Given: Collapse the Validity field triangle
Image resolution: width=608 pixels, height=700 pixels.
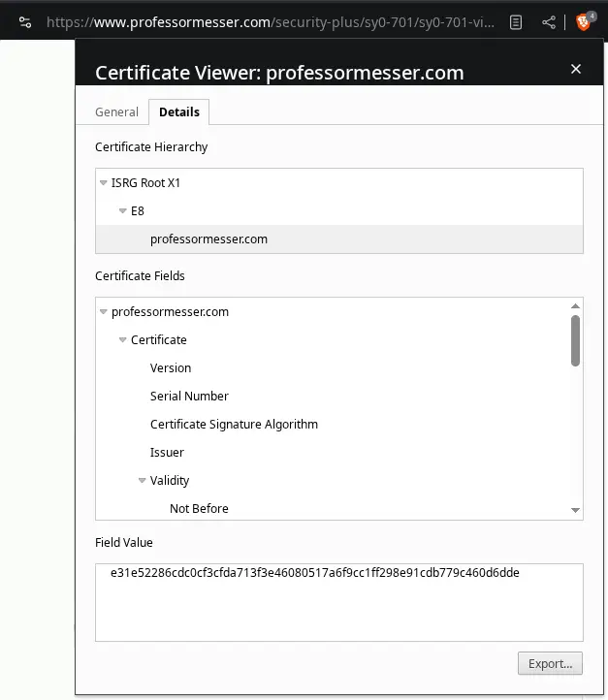Looking at the screenshot, I should [x=143, y=481].
